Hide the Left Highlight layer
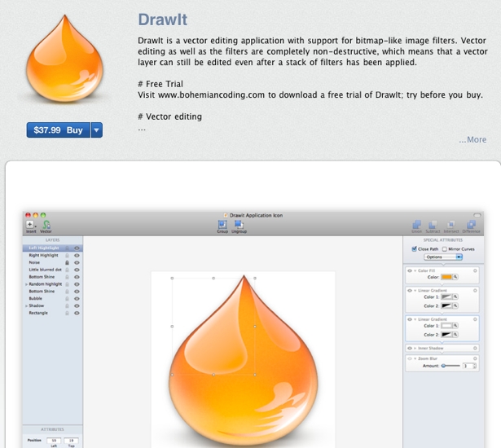The width and height of the screenshot is (501, 448). point(77,248)
